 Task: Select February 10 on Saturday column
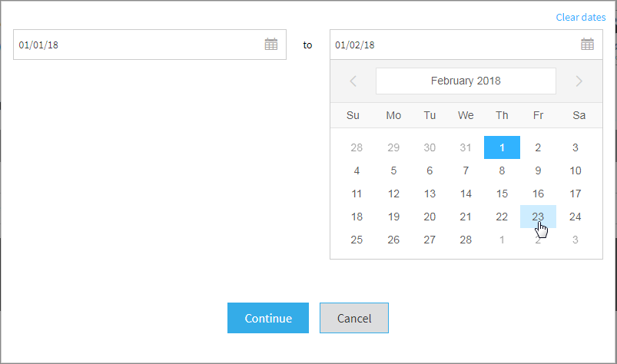[x=576, y=170]
